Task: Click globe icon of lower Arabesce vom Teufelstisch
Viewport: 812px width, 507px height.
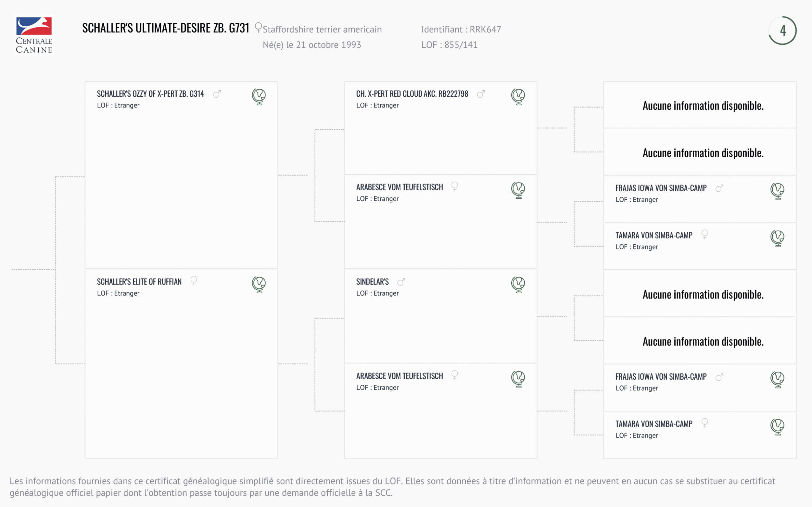Action: pyautogui.click(x=518, y=379)
